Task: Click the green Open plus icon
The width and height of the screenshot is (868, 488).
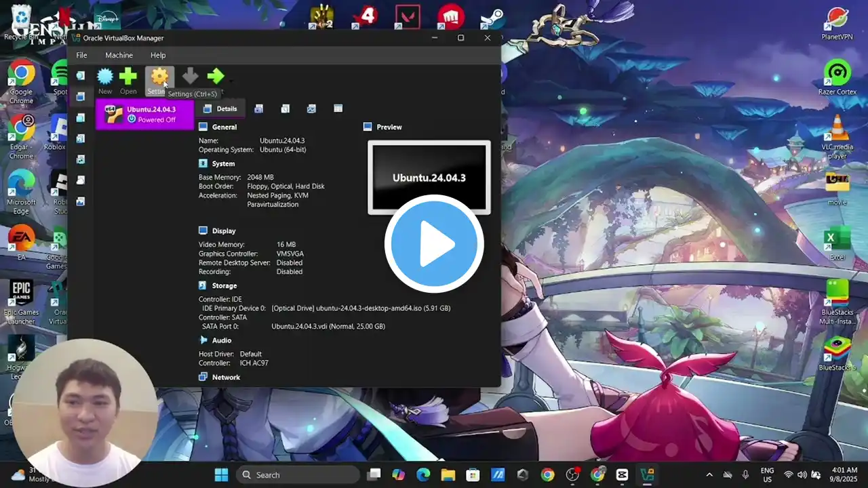Action: 128,77
